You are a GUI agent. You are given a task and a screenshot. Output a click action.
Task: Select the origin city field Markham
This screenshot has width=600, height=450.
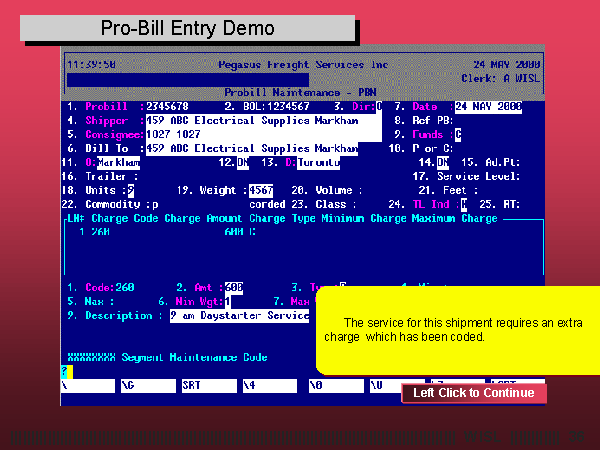coord(118,162)
